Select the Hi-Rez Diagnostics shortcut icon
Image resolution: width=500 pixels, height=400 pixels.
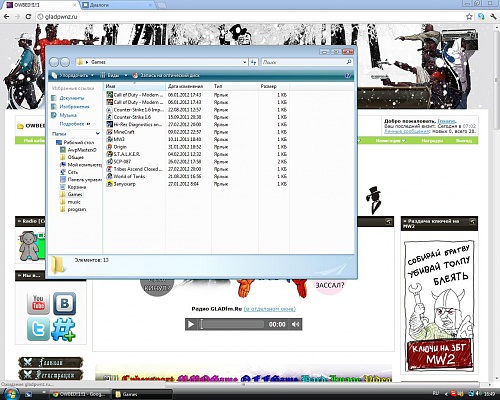tap(109, 124)
